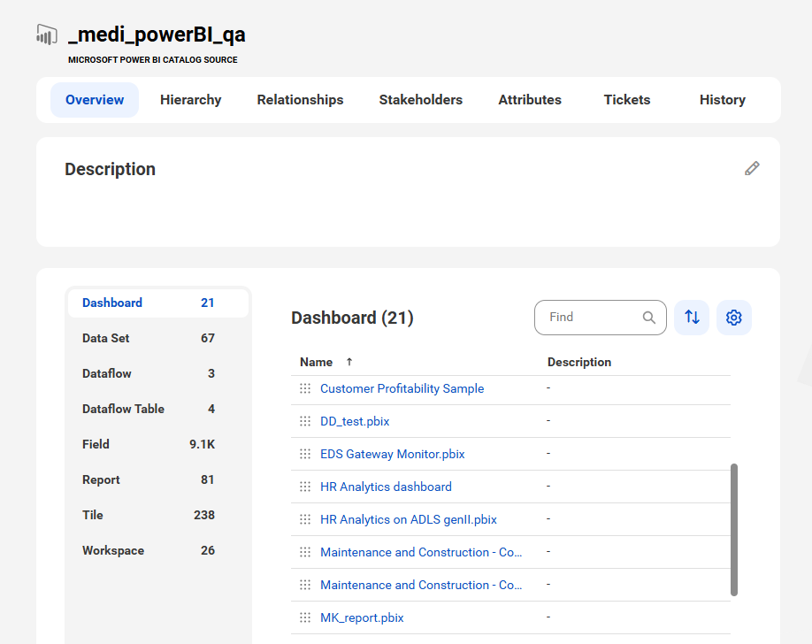Open Customer Profitability Sample dashboard link
The height and width of the screenshot is (644, 812).
pos(402,388)
